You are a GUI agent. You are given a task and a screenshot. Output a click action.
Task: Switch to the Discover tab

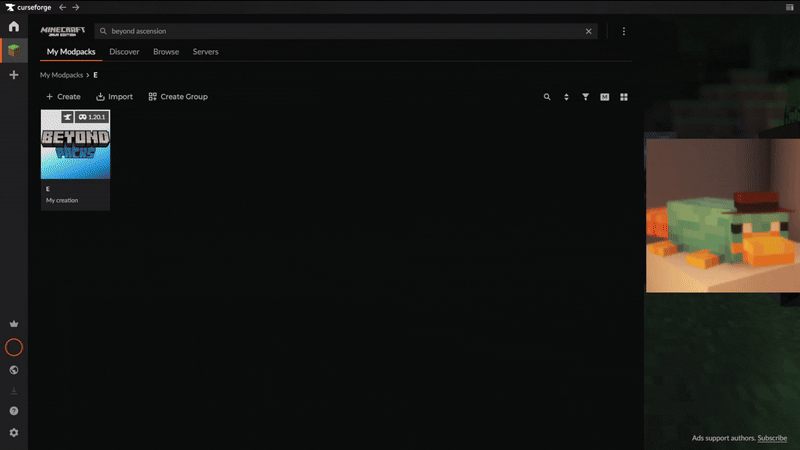coord(124,52)
